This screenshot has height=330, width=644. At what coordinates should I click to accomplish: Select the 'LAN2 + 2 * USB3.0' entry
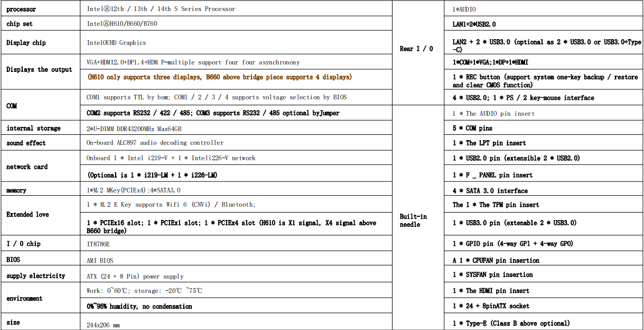pos(547,46)
